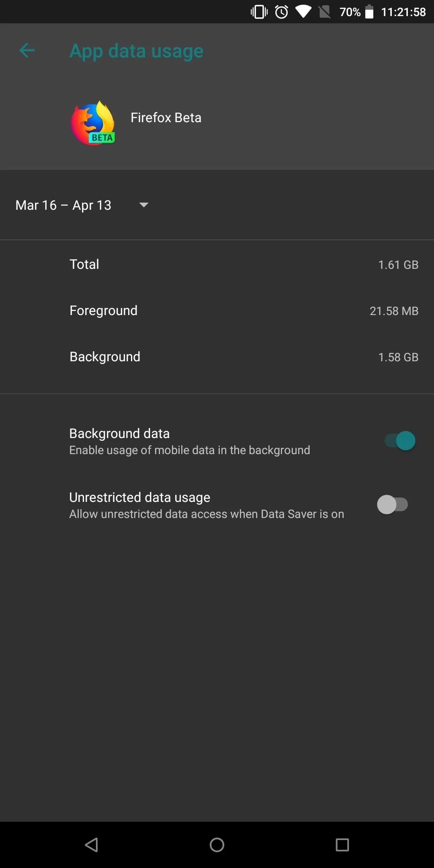Open recent apps with the square button
The image size is (434, 868).
click(342, 845)
